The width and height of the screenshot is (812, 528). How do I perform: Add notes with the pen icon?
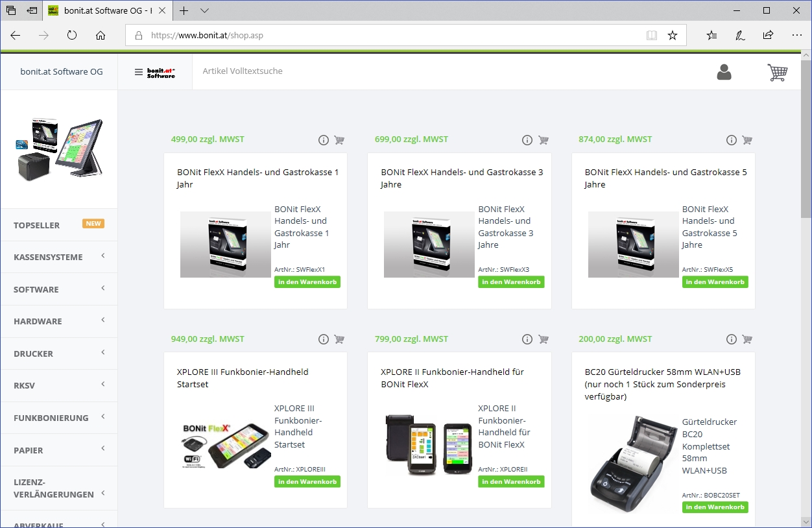pyautogui.click(x=740, y=36)
